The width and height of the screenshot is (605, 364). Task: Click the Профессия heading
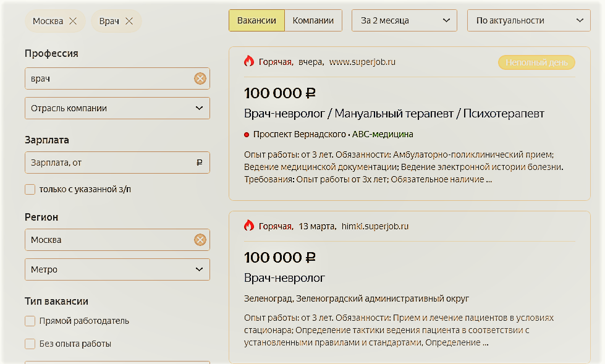pos(51,53)
